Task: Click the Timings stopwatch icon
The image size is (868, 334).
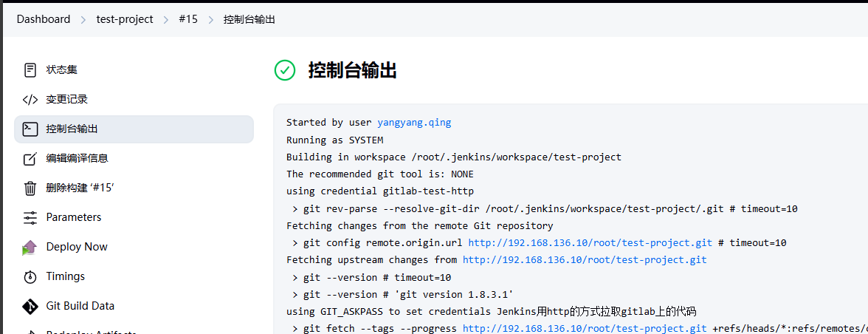Action: click(x=30, y=276)
